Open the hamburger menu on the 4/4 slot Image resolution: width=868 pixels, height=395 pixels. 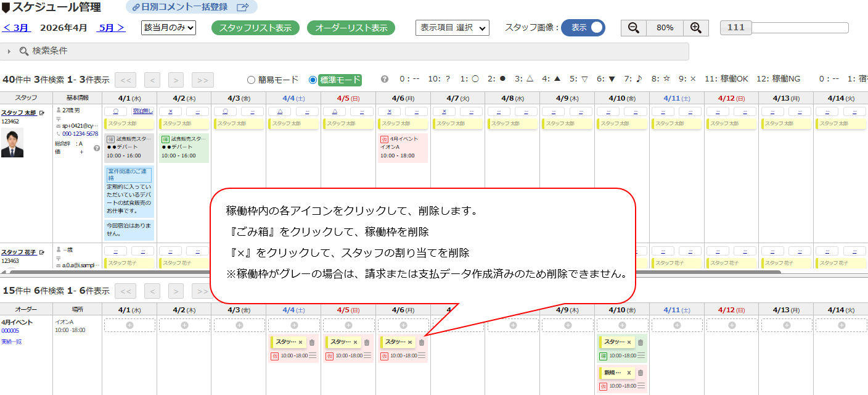pos(313,355)
